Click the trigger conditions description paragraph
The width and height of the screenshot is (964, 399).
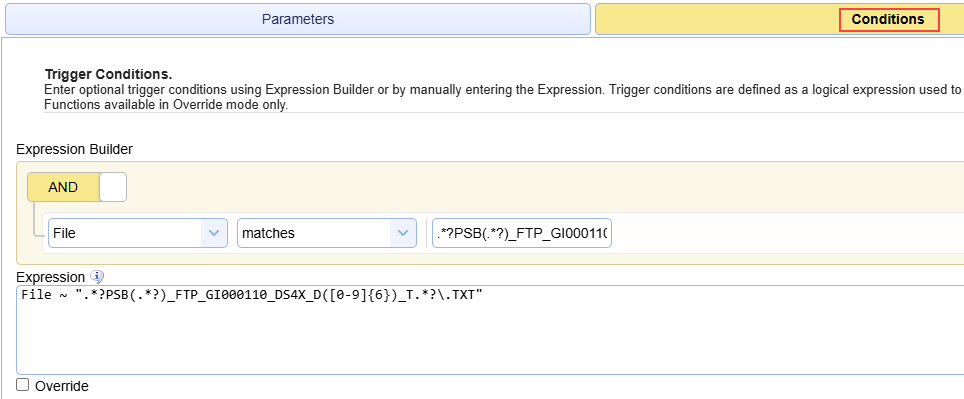502,97
